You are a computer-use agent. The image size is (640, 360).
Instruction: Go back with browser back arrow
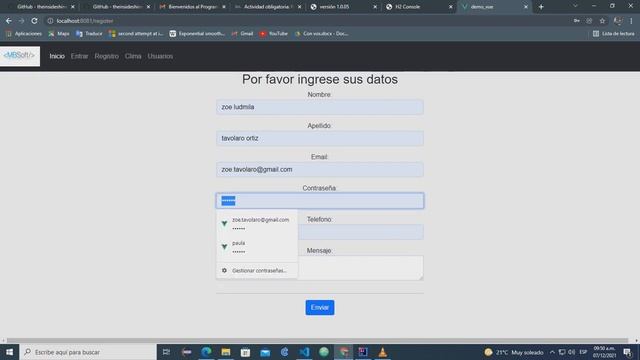pyautogui.click(x=9, y=21)
